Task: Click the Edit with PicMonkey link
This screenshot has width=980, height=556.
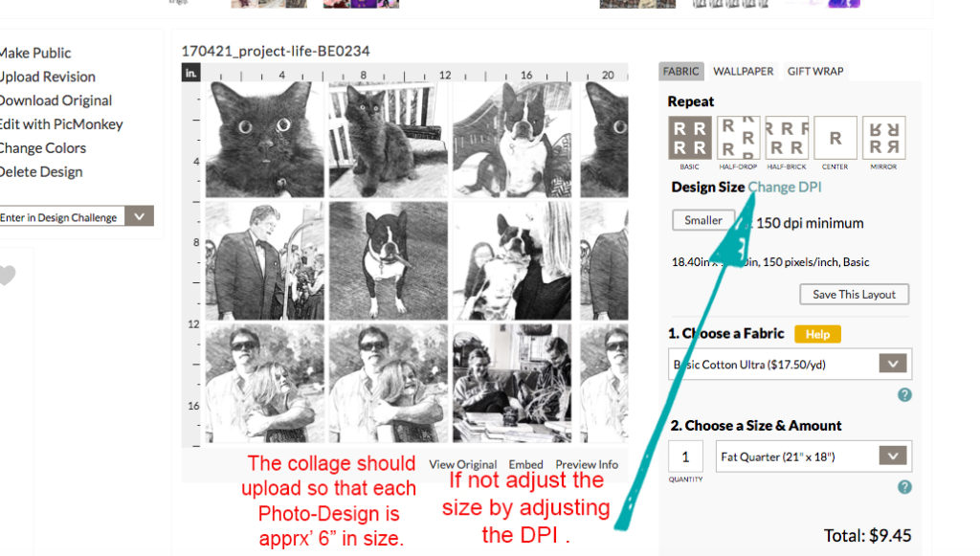Action: (60, 124)
